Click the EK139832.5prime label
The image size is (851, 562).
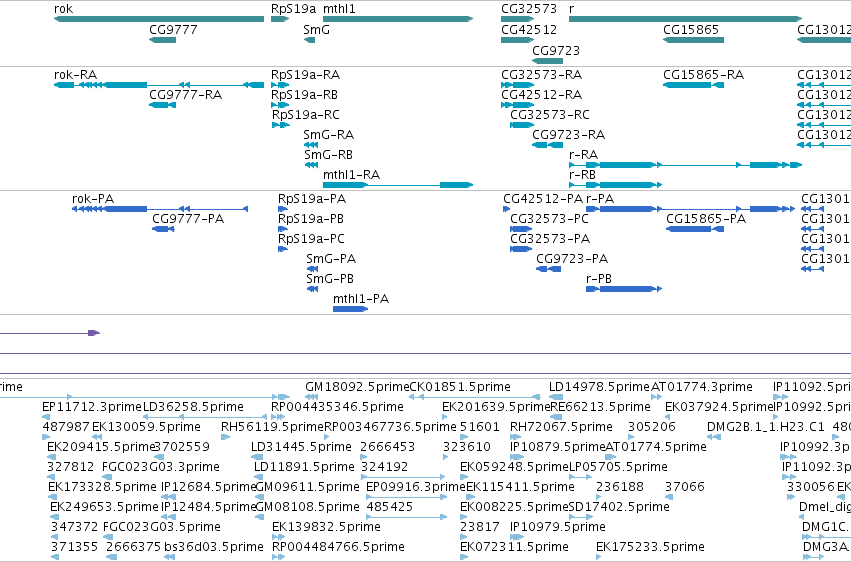326,527
